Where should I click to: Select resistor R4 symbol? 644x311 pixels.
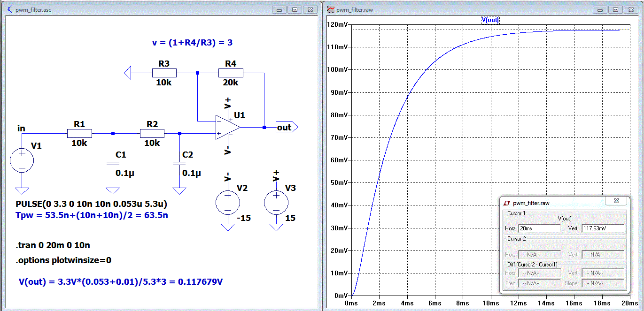pos(231,73)
